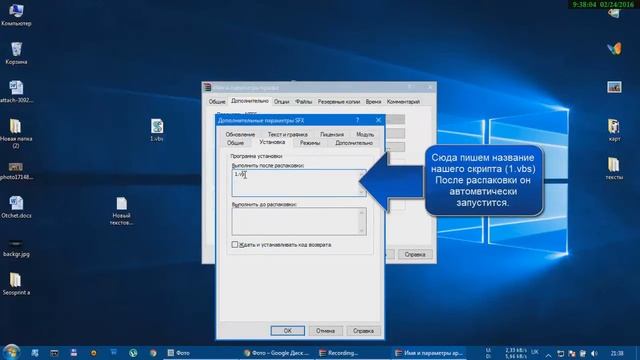Open the Лицензия tab
Screen dimensions: 640x360
(x=332, y=134)
